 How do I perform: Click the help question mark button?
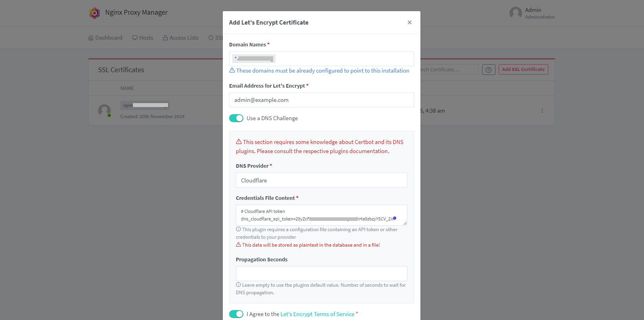click(x=489, y=70)
